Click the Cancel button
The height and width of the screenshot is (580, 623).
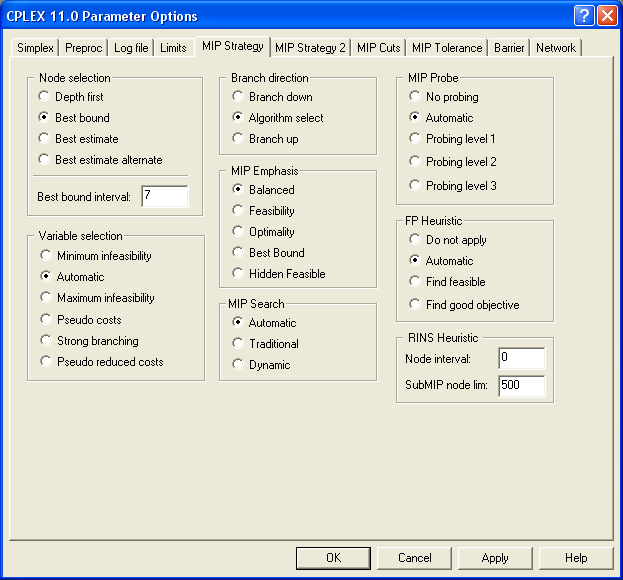tap(414, 558)
